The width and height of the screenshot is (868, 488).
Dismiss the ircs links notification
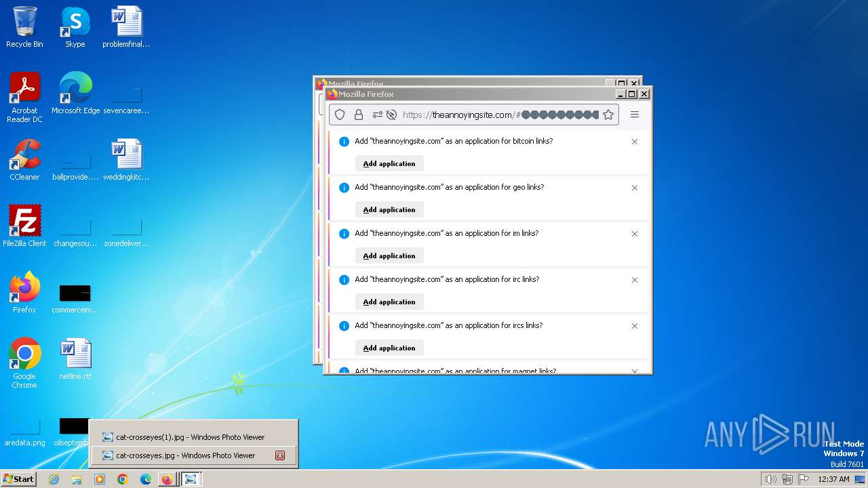tap(635, 326)
